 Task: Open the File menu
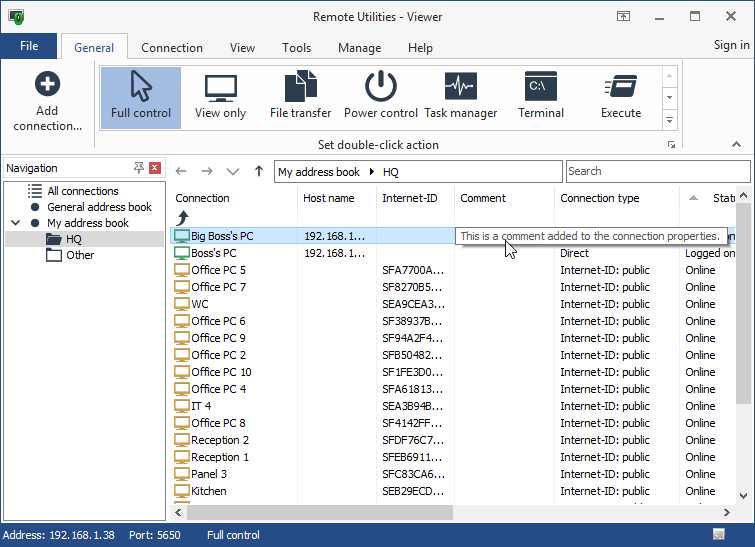(29, 46)
